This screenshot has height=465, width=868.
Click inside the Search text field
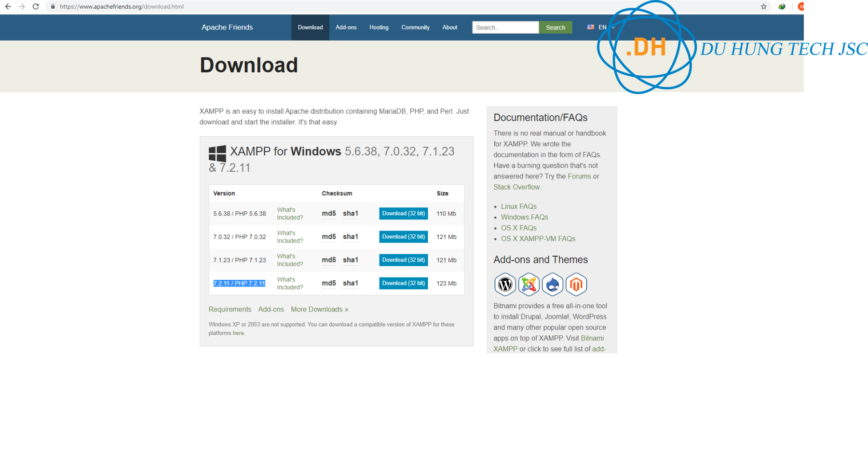point(505,27)
